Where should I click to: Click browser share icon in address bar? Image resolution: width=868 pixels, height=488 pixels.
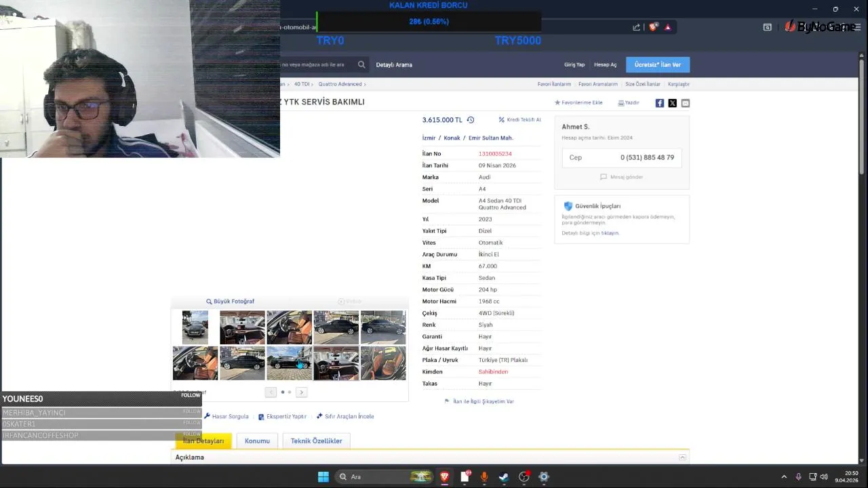pos(636,27)
